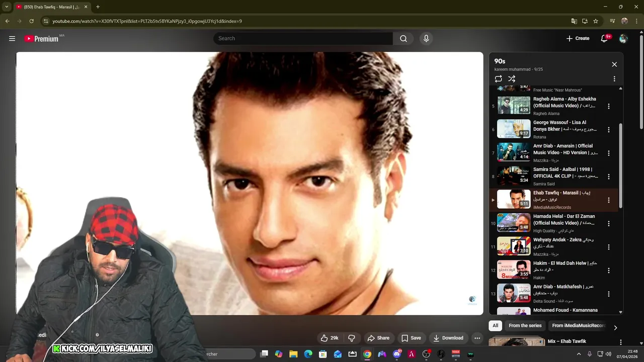The image size is (644, 362).
Task: Start voice search with the microphone
Action: [426, 39]
